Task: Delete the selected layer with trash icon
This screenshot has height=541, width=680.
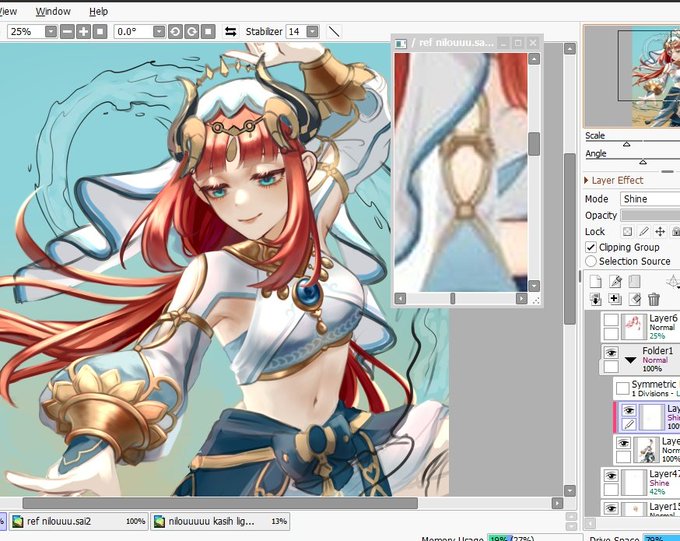Action: point(654,299)
